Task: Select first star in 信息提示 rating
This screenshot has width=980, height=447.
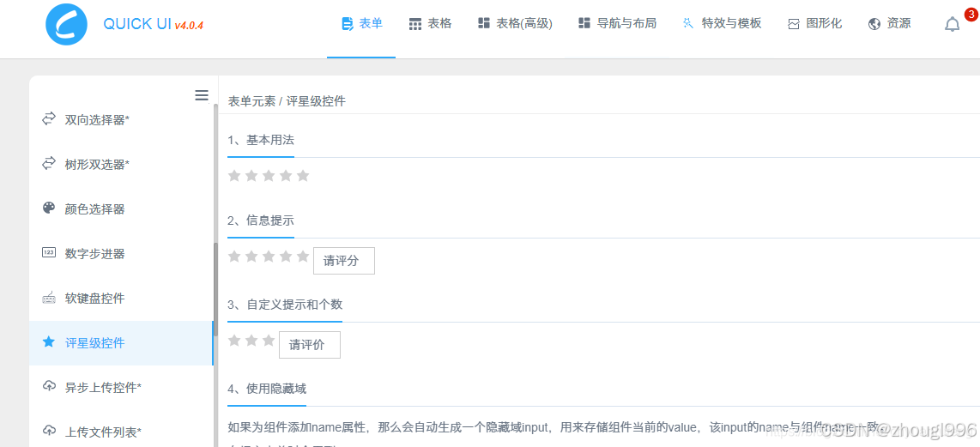Action: tap(234, 257)
